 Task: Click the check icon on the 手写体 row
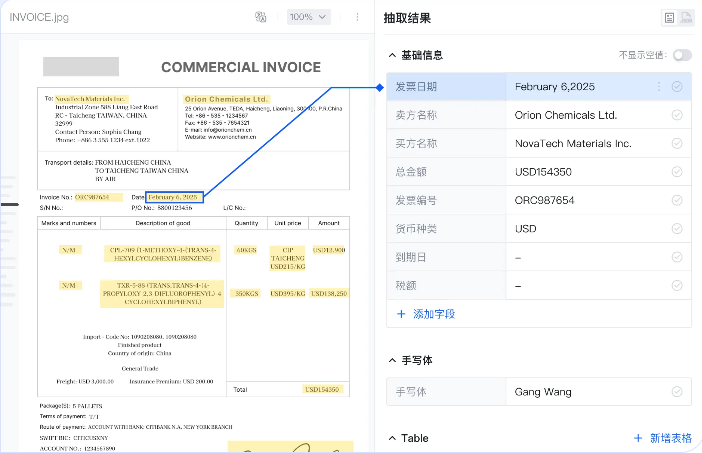[677, 392]
